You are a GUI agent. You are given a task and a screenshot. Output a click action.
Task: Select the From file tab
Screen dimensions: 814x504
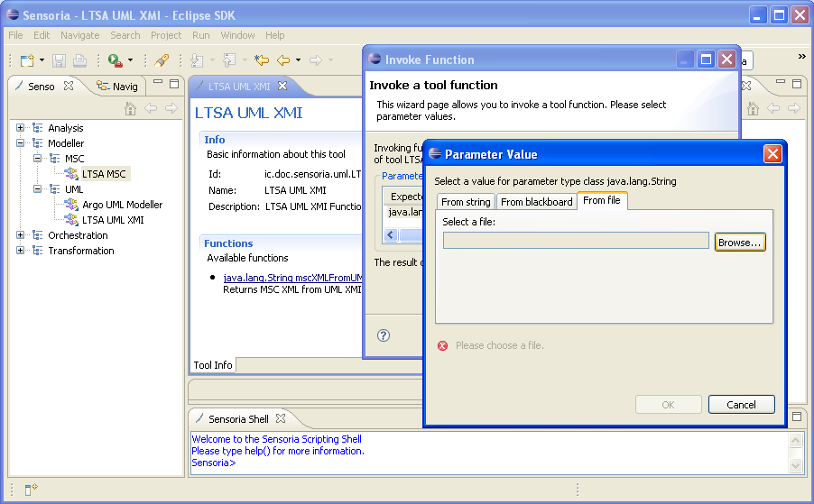pos(602,200)
